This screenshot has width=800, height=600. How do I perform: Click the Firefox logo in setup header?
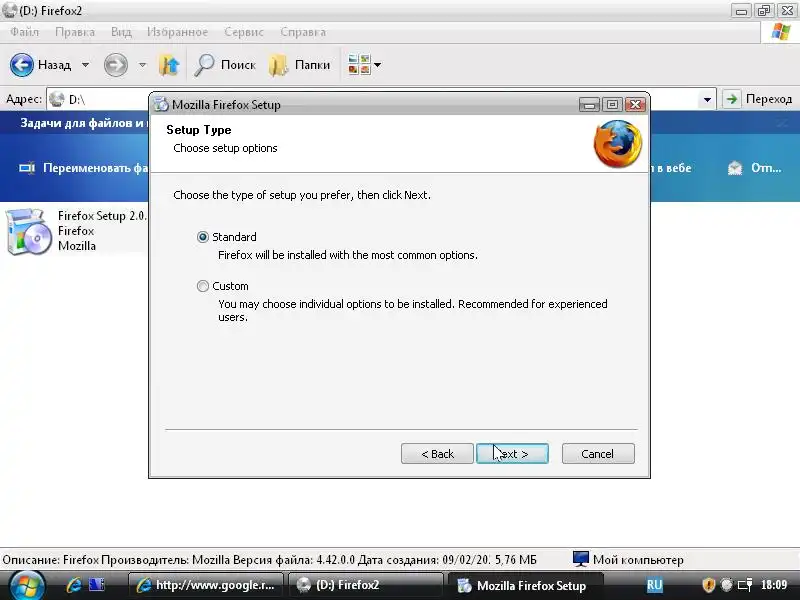point(618,144)
